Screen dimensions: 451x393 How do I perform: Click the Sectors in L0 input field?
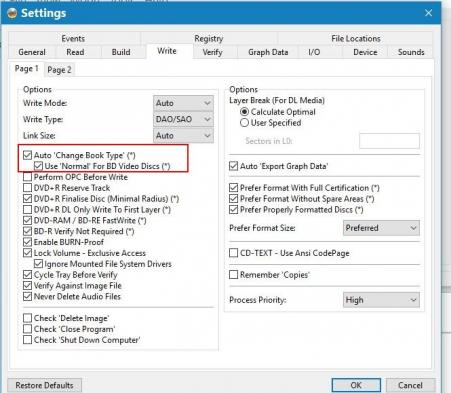point(389,141)
